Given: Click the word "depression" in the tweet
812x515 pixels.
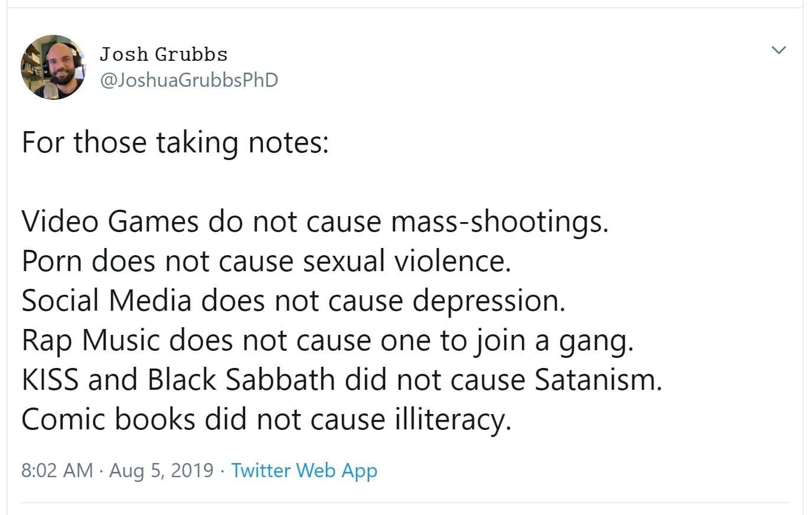Looking at the screenshot, I should point(488,301).
